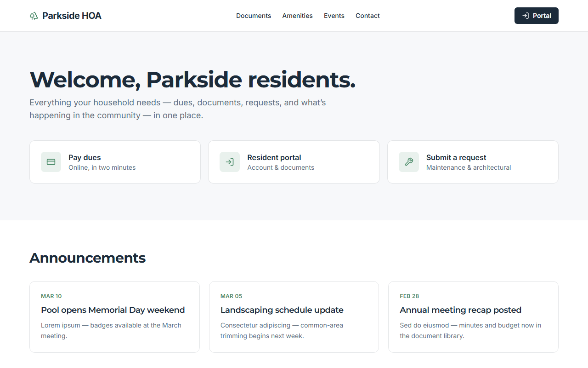Open the Documents menu item
The image size is (588, 368).
pos(254,16)
